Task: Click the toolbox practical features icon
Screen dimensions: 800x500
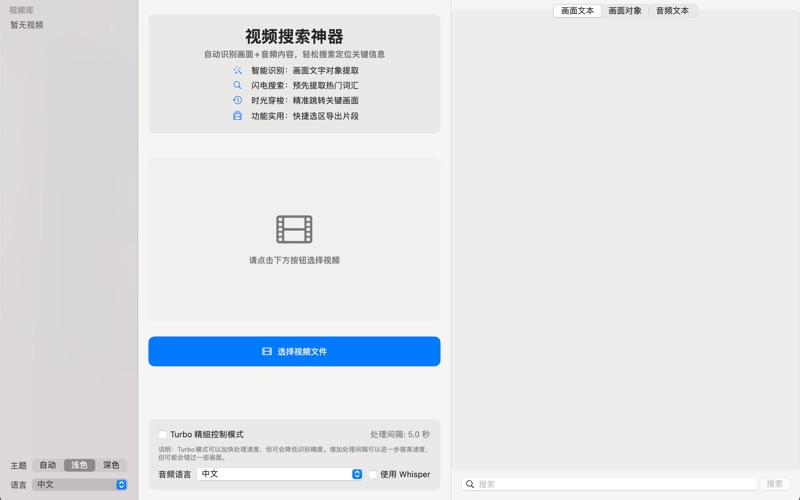Action: coord(237,116)
